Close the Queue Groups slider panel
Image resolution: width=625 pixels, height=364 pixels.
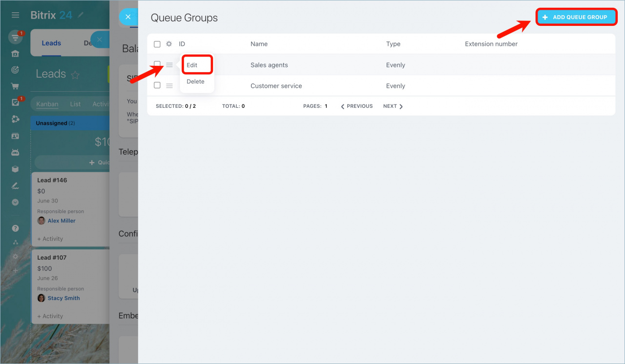(x=128, y=17)
